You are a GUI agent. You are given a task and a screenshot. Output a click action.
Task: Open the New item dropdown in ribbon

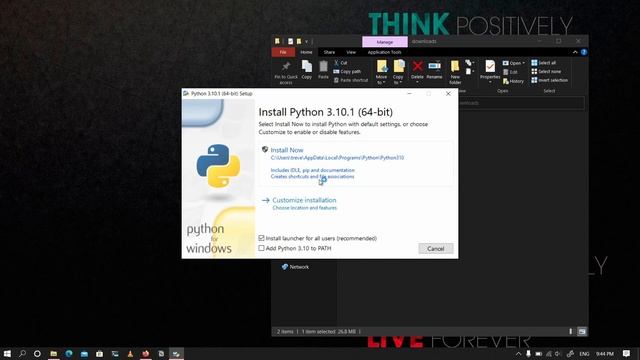[x=469, y=62]
